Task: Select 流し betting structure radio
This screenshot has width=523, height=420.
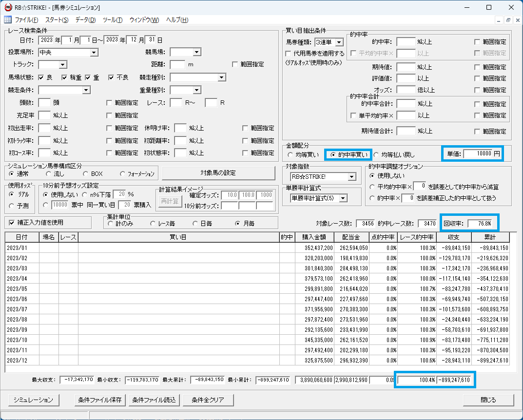Action: 48,173
